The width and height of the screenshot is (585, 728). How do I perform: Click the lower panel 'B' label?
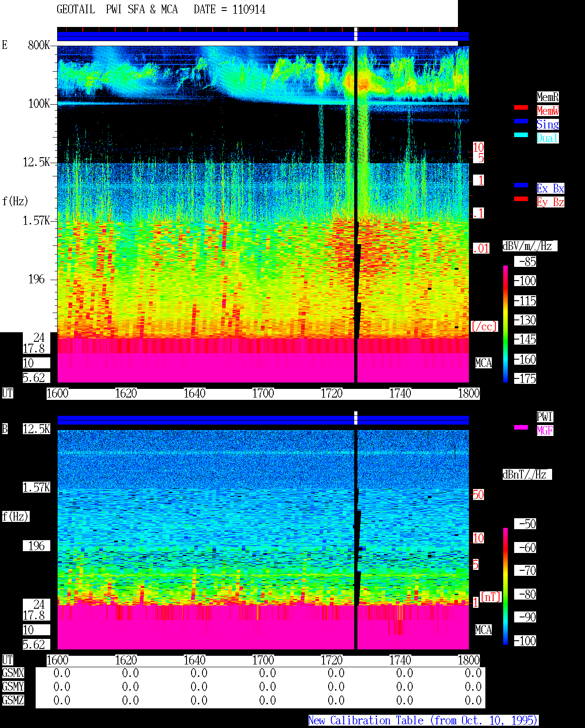click(x=5, y=429)
